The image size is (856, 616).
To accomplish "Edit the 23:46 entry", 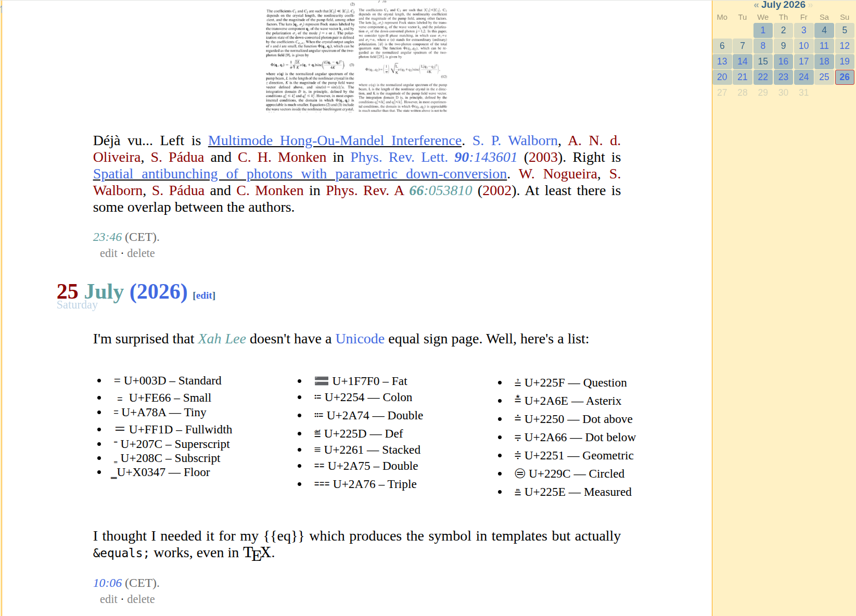I will pos(109,253).
